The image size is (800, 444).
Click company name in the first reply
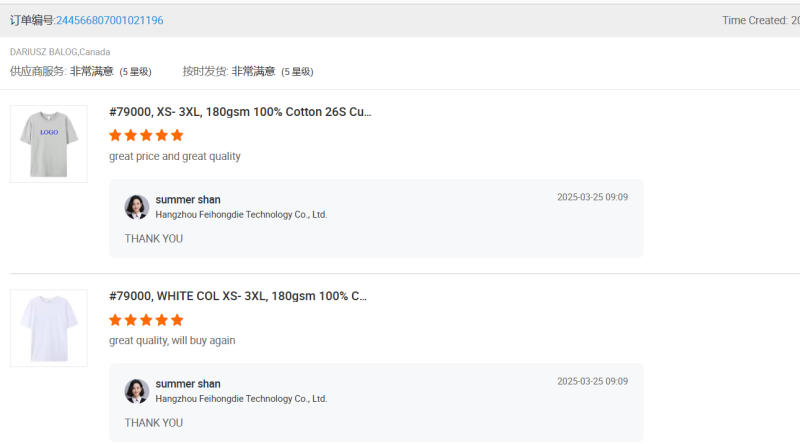(x=241, y=215)
